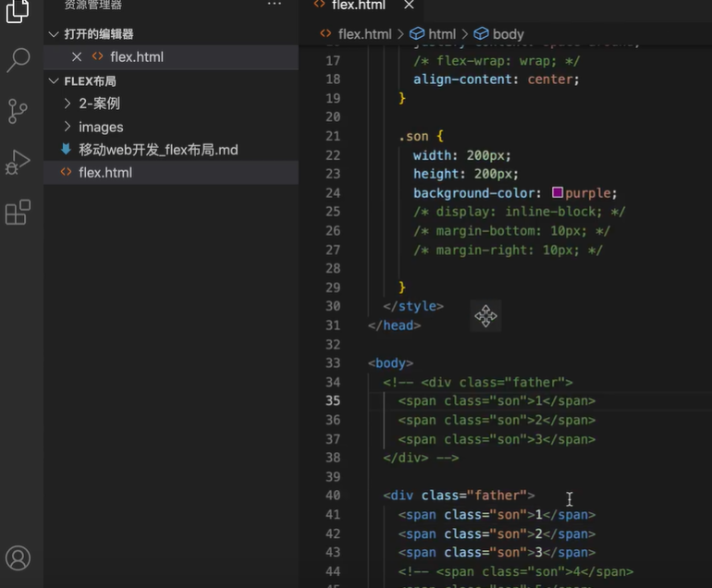Screen dimensions: 712x588
Task: Click the span with text 3 on line 43
Action: [x=497, y=553]
